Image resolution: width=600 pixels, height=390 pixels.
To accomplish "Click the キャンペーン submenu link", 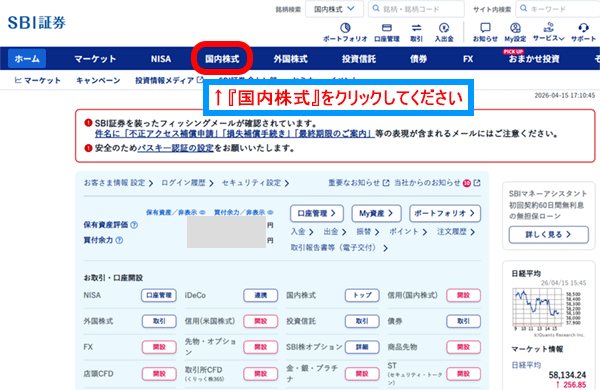I will point(98,80).
